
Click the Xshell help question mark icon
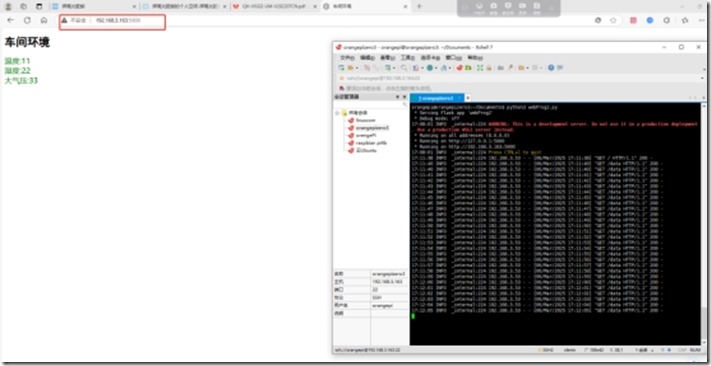(x=551, y=68)
